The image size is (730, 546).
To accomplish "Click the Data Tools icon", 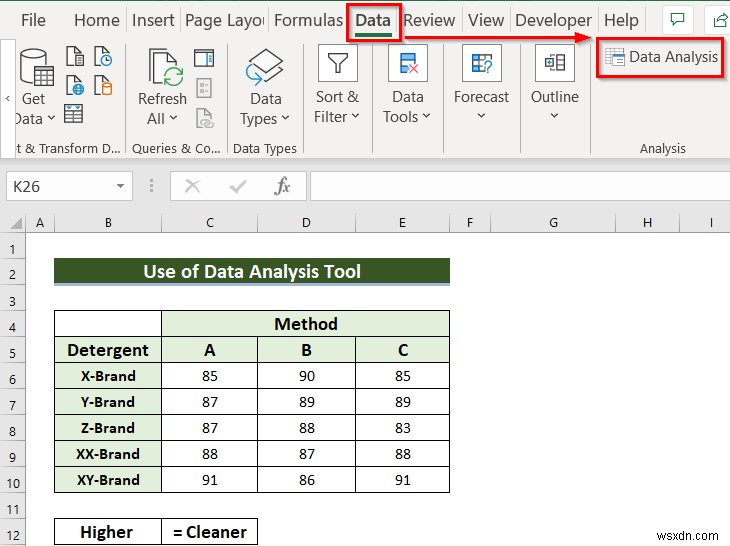I will (408, 63).
